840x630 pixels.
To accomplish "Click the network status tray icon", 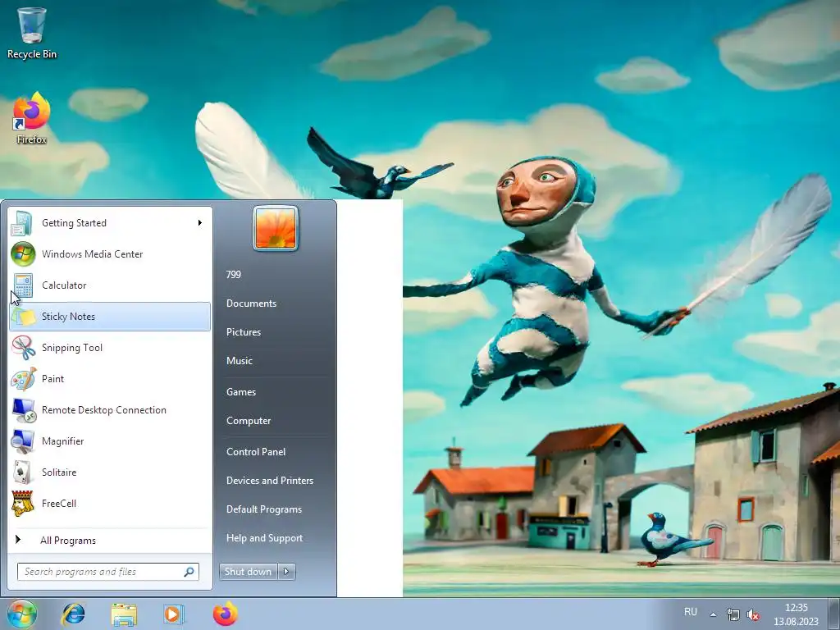I will (733, 614).
